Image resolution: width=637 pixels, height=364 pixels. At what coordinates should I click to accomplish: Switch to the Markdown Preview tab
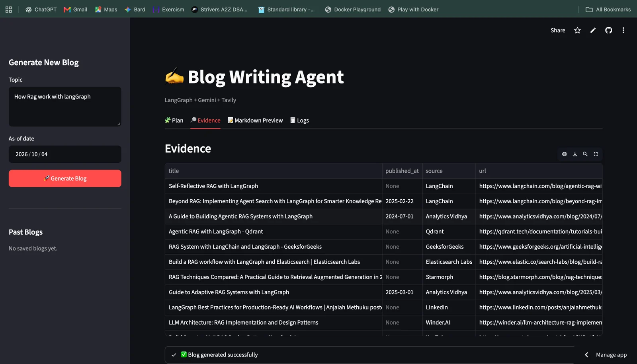(x=255, y=121)
